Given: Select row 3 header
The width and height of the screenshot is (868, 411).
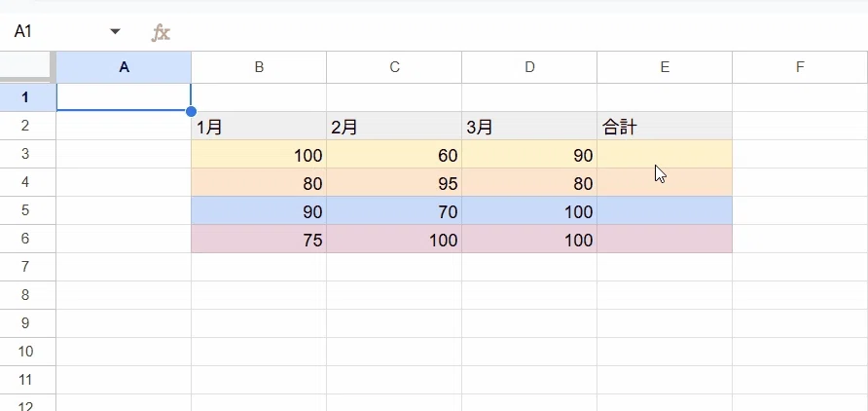Looking at the screenshot, I should click(x=27, y=154).
